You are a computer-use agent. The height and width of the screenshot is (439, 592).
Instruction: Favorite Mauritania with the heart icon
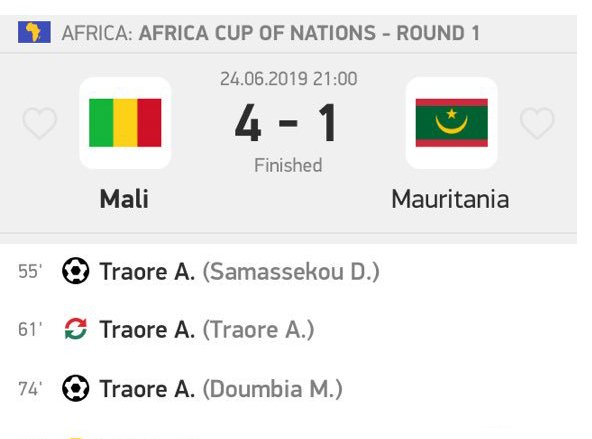pyautogui.click(x=537, y=122)
